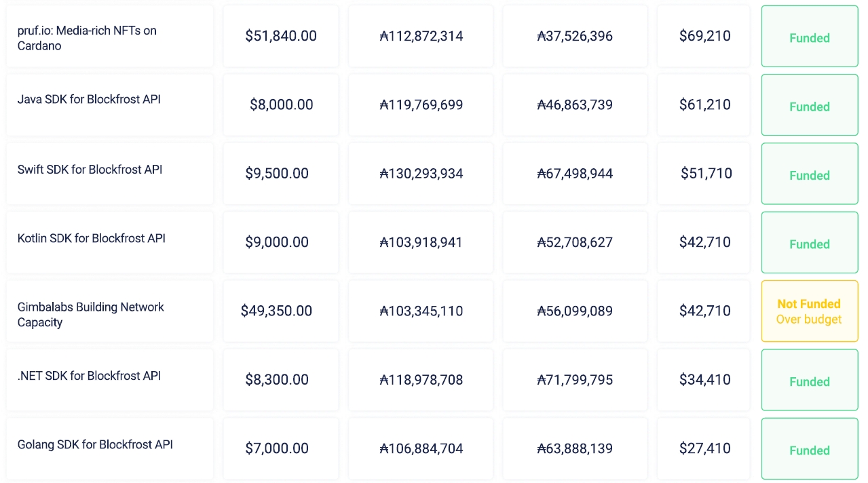Open the pruf.io Media-rich NFTs proposal

tap(87, 38)
